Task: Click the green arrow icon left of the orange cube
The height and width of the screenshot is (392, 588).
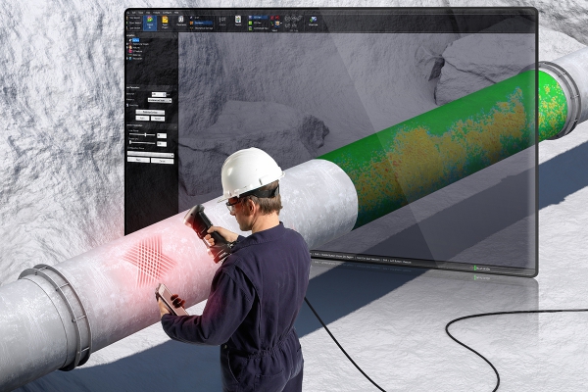Action: (272, 24)
